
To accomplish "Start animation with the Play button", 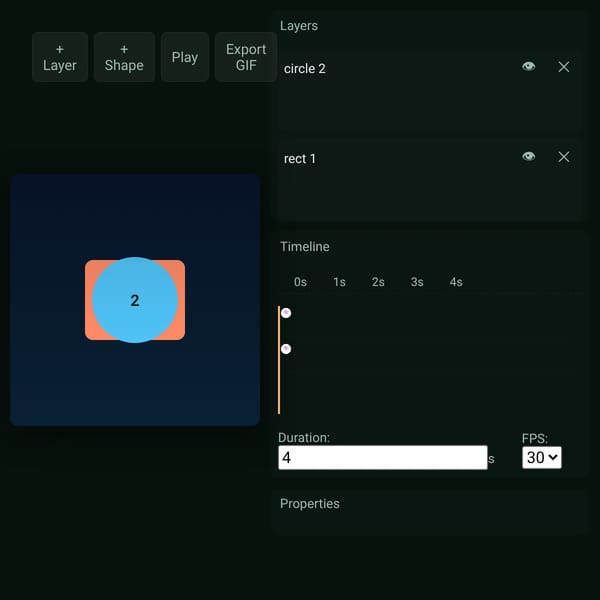I will pos(185,57).
